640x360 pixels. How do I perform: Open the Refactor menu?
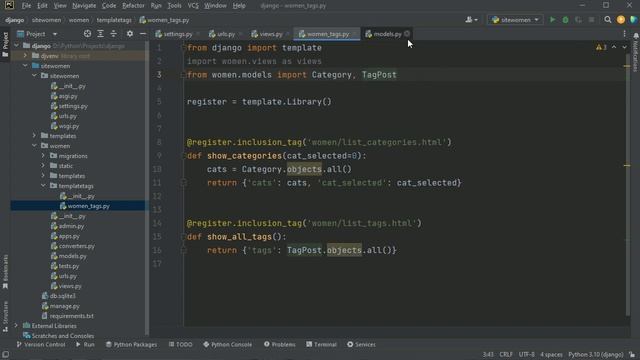[133, 6]
